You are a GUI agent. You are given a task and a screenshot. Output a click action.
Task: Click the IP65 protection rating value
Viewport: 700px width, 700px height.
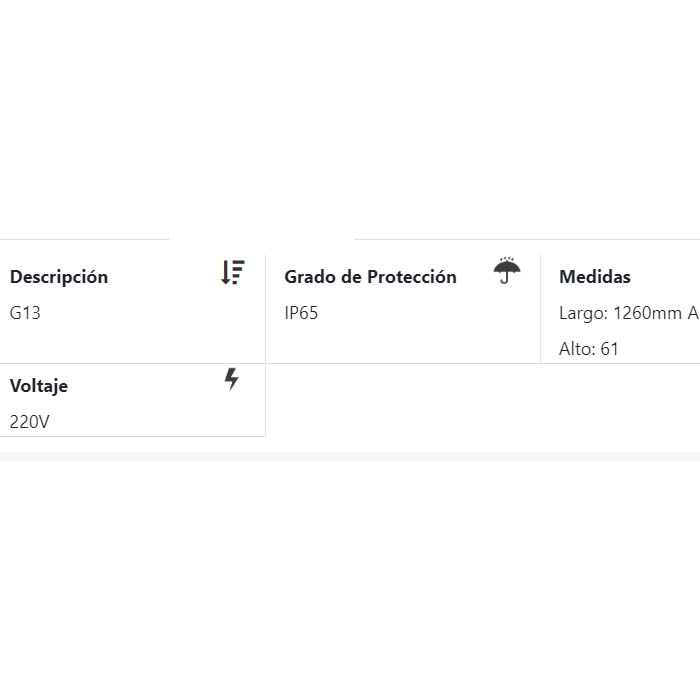(301, 313)
